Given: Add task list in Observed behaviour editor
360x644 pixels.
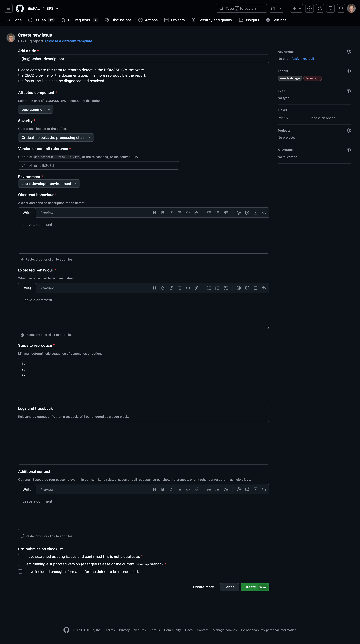Looking at the screenshot, I should pos(226,213).
